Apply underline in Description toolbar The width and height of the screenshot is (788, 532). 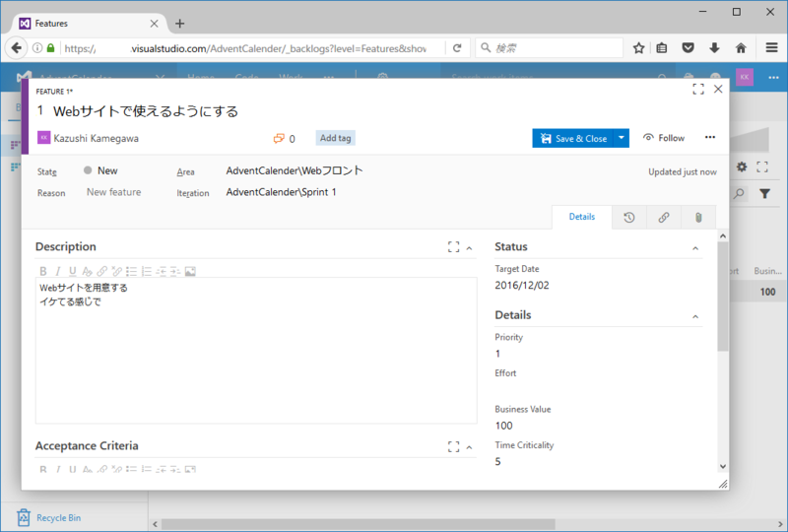72,272
